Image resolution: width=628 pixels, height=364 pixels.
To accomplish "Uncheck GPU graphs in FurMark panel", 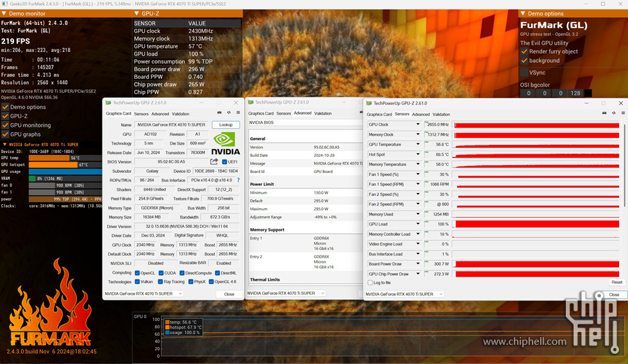I will click(x=5, y=134).
